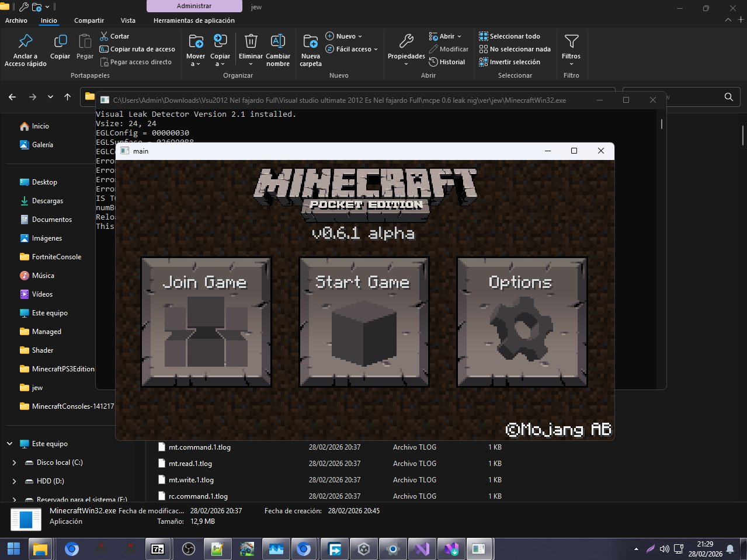The width and height of the screenshot is (747, 560).
Task: Go up one folder level
Action: click(67, 97)
